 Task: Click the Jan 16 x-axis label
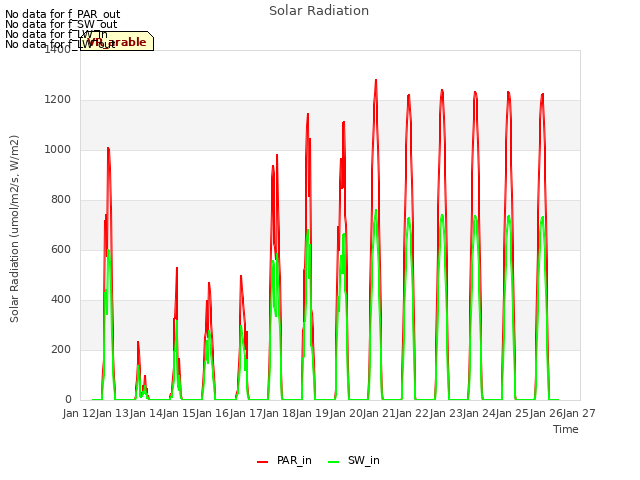pyautogui.click(x=212, y=413)
